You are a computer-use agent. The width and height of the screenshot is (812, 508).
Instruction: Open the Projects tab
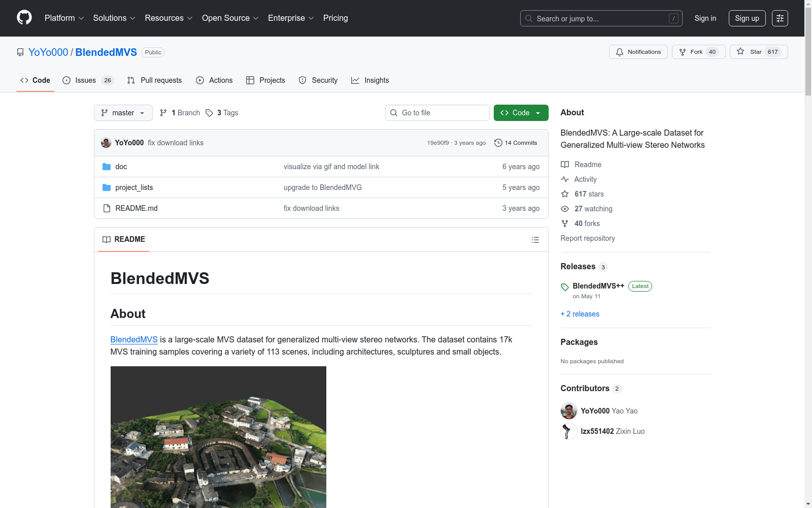click(x=266, y=80)
